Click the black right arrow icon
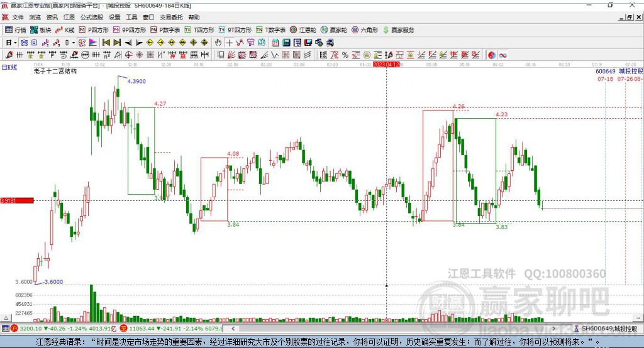The image size is (644, 348). [x=139, y=43]
